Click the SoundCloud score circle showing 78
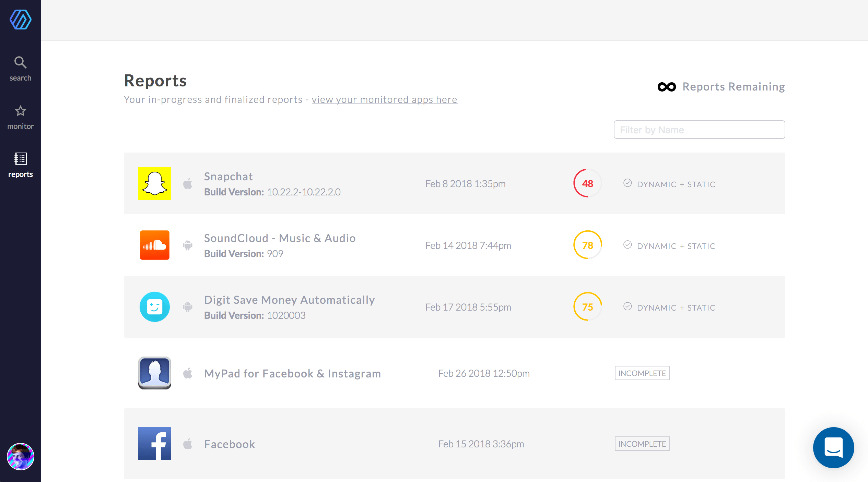Viewport: 868px width, 482px height. 587,245
